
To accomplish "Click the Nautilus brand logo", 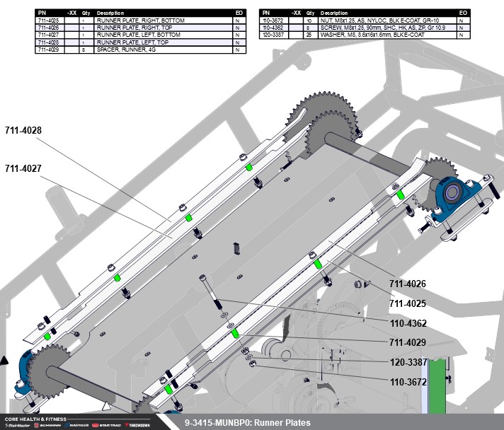I will (76, 426).
